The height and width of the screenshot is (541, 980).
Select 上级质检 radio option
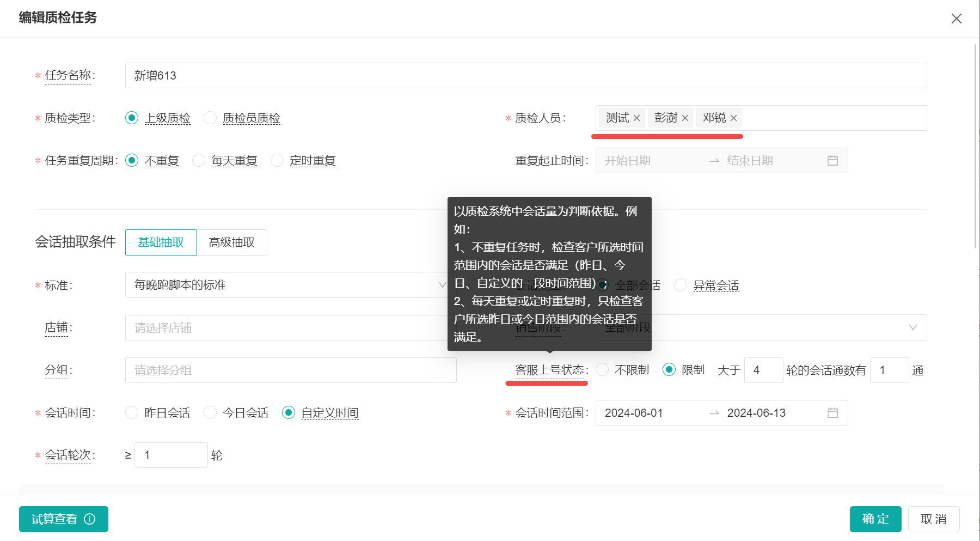(x=132, y=118)
